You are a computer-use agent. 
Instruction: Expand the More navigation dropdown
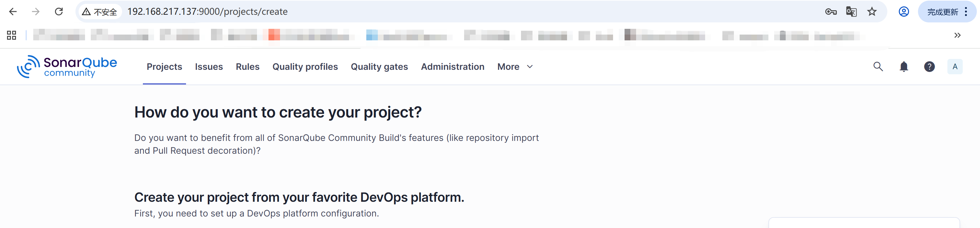515,67
